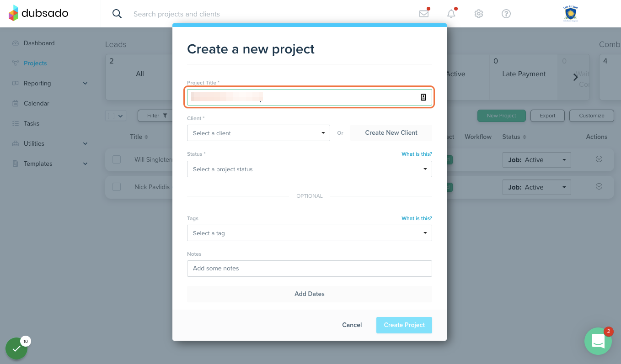Expand the Reporting menu chevron
Viewport: 621px width, 364px height.
tap(85, 83)
